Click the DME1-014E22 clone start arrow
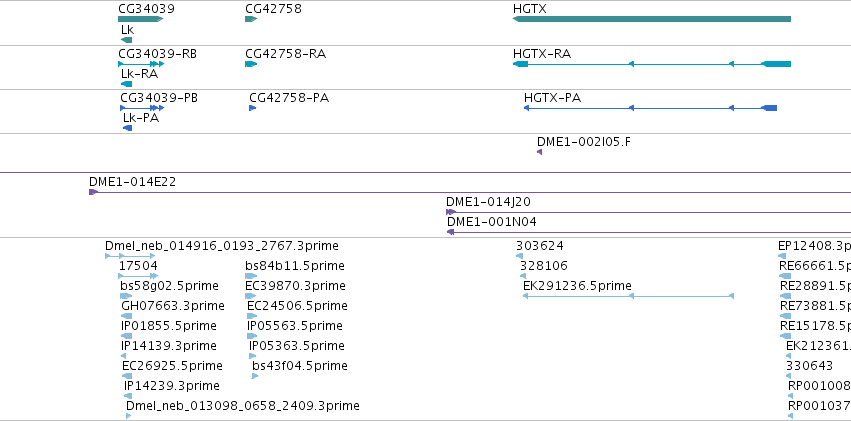This screenshot has height=421, width=851. coord(93,192)
